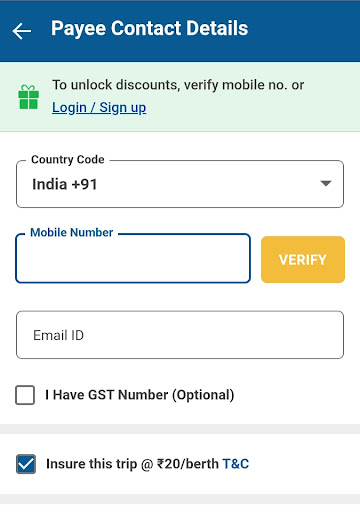The width and height of the screenshot is (360, 512).
Task: Focus the Mobile Number input box
Action: [x=133, y=258]
